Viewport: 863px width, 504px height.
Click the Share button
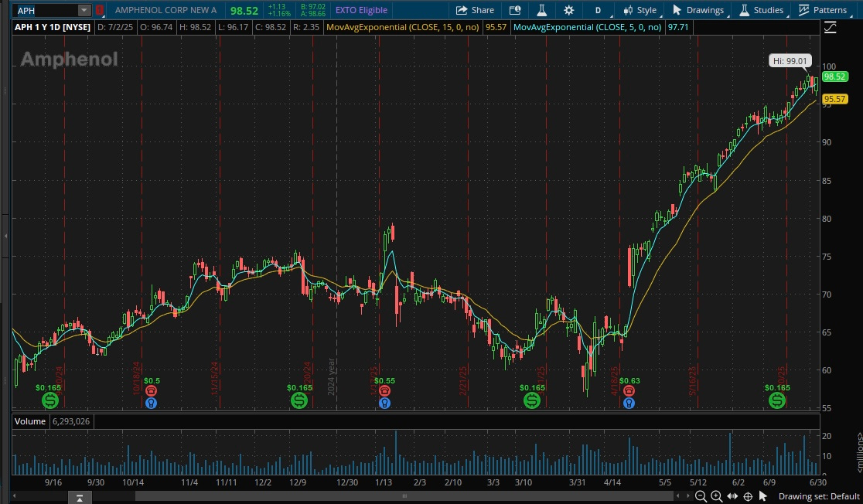[475, 10]
